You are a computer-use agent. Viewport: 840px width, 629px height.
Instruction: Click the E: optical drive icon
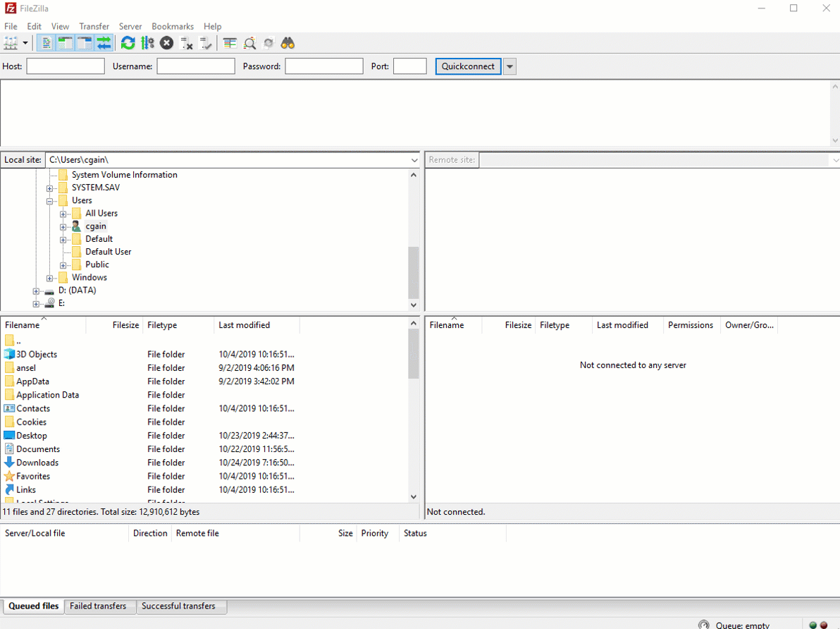(49, 303)
